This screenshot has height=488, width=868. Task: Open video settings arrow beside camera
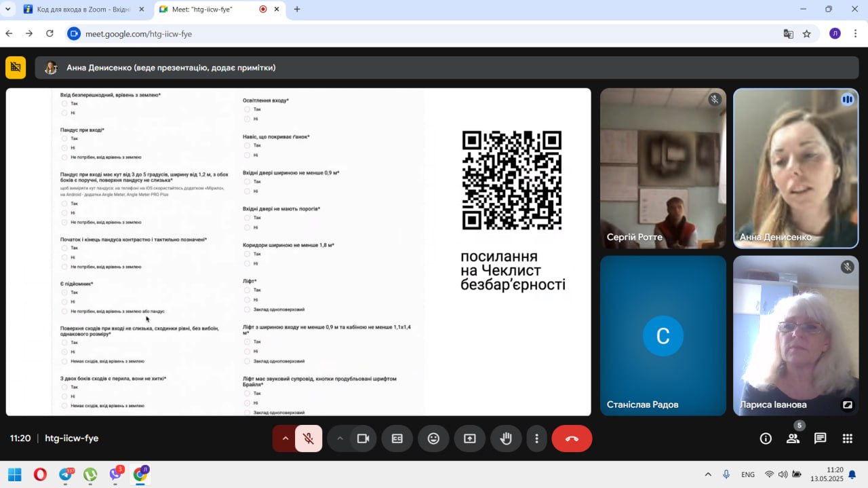click(340, 438)
